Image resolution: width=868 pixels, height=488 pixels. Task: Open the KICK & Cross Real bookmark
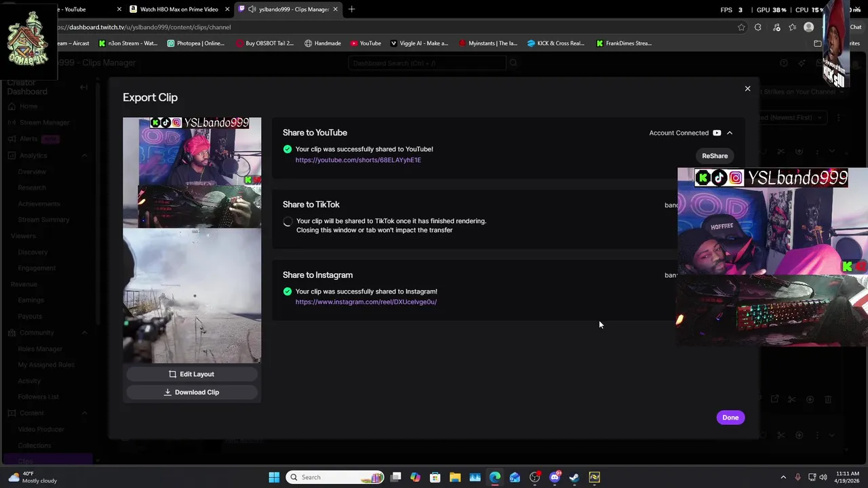click(x=555, y=43)
